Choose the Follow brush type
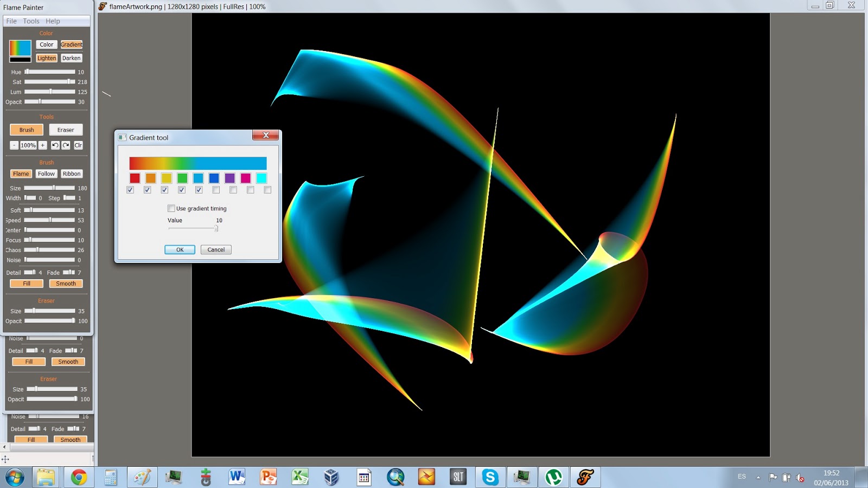The width and height of the screenshot is (868, 488). [46, 174]
